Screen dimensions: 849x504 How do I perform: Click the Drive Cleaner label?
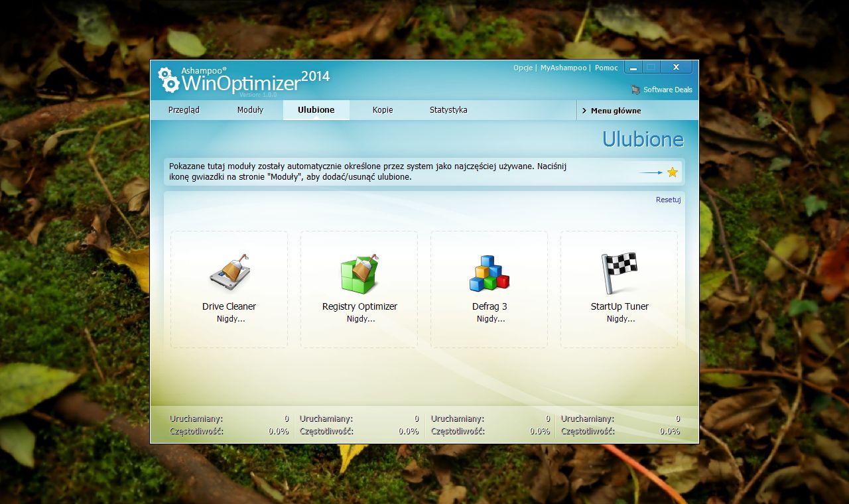(229, 306)
